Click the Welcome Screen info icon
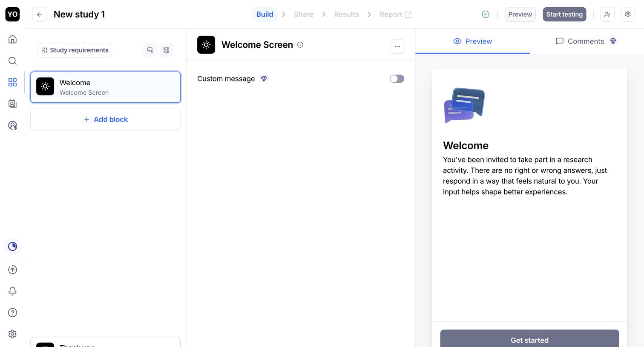This screenshot has width=644, height=347. (x=300, y=45)
